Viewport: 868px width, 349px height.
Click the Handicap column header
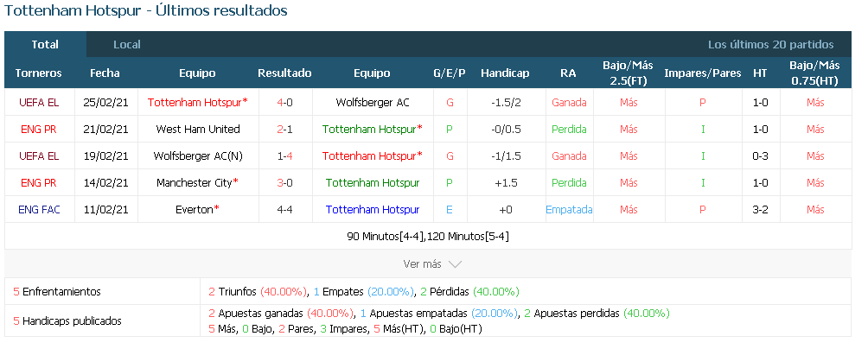(x=505, y=73)
